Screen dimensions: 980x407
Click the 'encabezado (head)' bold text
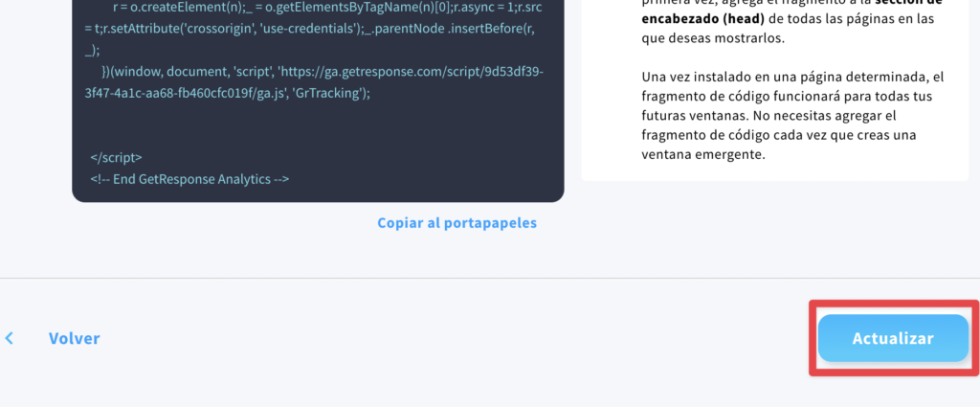pyautogui.click(x=703, y=19)
